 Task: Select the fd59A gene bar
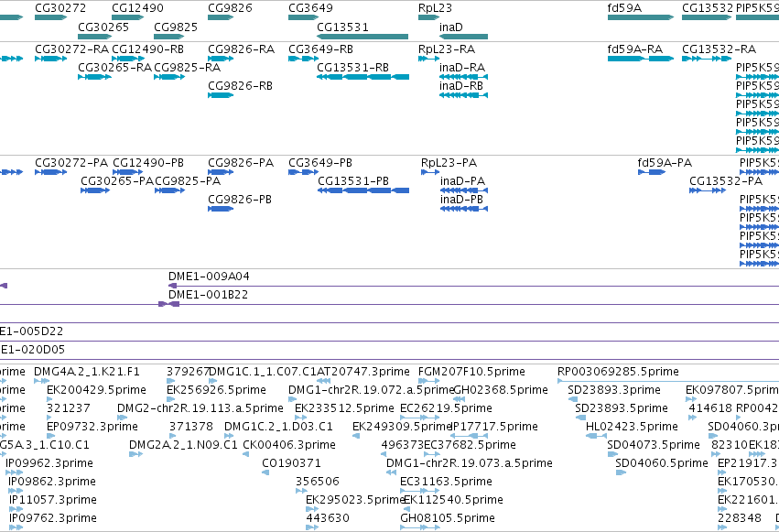point(641,17)
